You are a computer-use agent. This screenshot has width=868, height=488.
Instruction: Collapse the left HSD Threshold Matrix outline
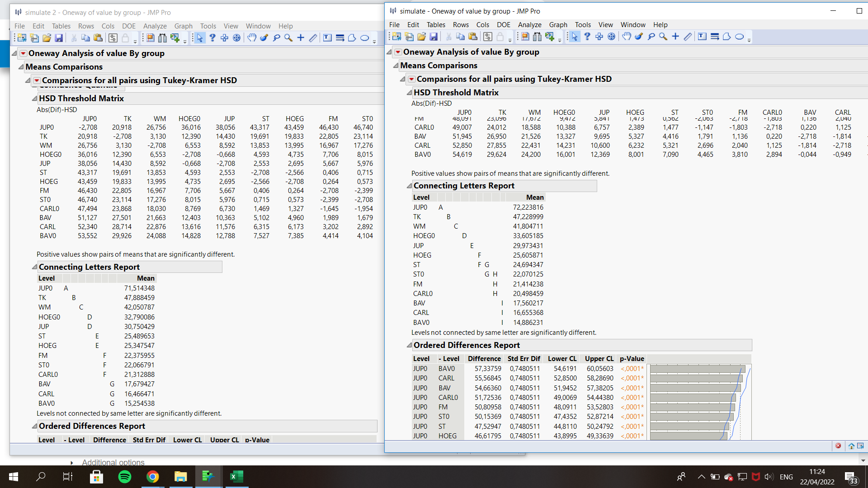coord(34,99)
